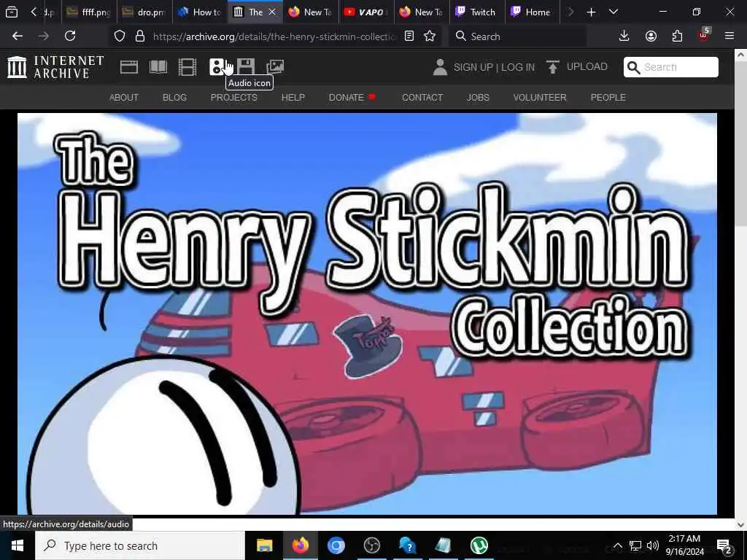Open the extensions puzzle-piece icon
747x560 pixels.
tap(677, 36)
